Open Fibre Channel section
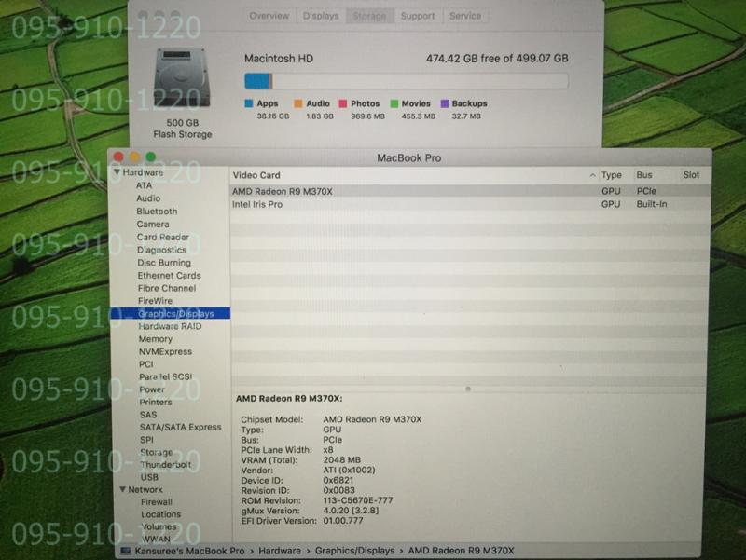This screenshot has height=560, width=746. [x=167, y=288]
